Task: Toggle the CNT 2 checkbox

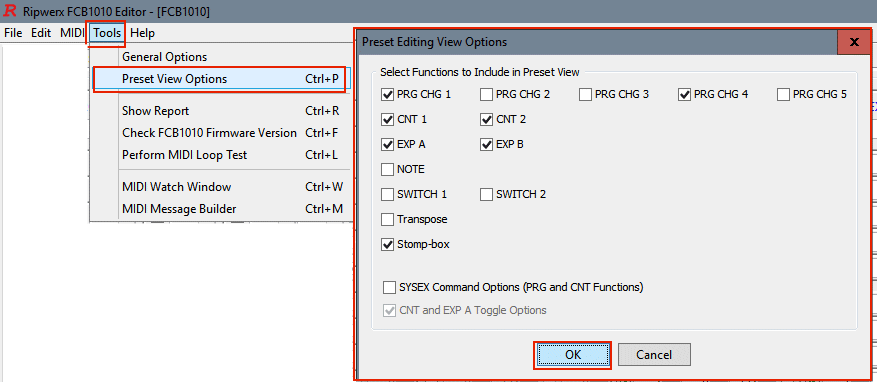Action: [486, 119]
